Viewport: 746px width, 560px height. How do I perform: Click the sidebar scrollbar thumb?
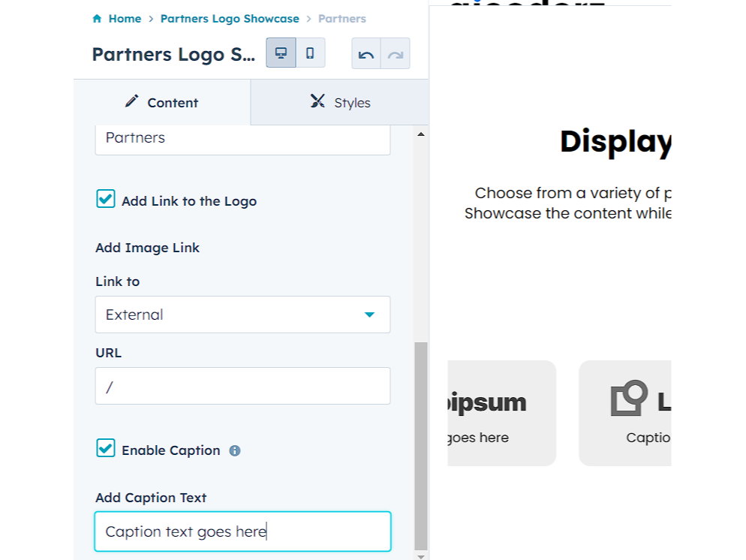point(420,447)
